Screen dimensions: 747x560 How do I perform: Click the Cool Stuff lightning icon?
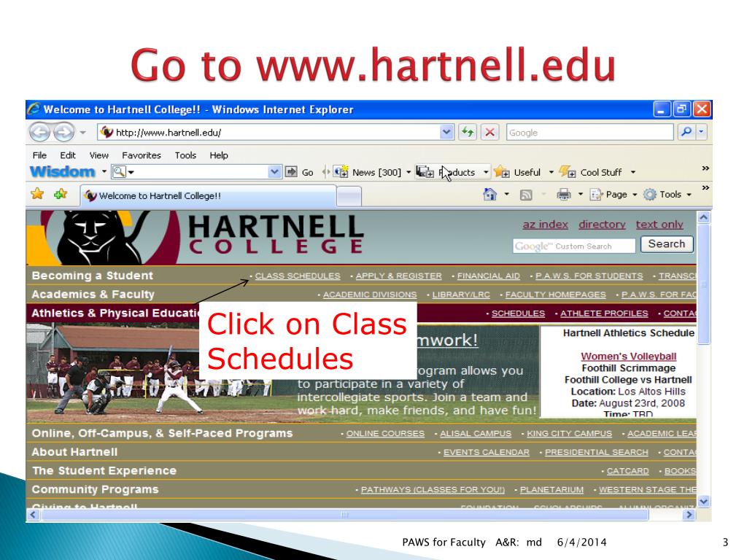pos(568,172)
